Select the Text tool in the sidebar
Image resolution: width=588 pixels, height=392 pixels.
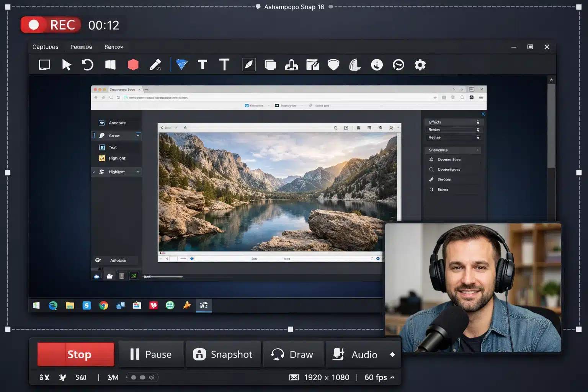tap(112, 147)
